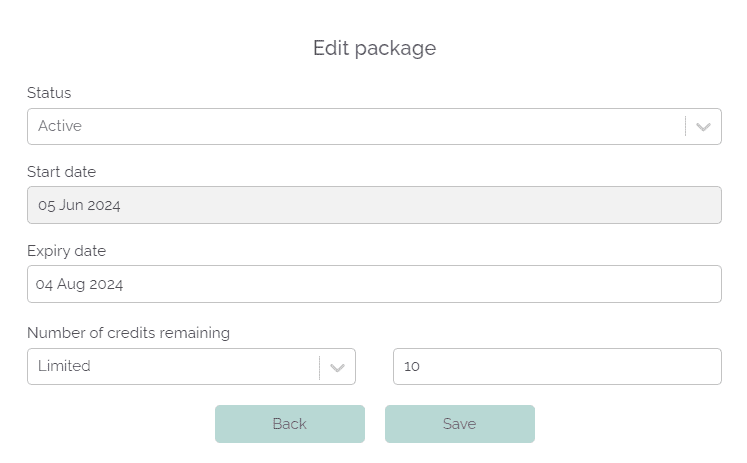This screenshot has width=747, height=463.
Task: Click the Limited value text
Action: pos(64,367)
